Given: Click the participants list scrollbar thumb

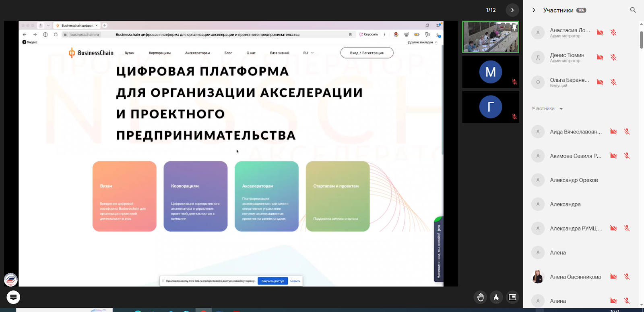Looking at the screenshot, I should 641,40.
